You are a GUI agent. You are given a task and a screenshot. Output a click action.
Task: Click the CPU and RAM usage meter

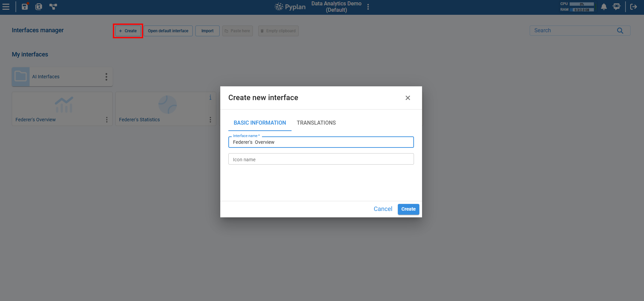tap(577, 7)
